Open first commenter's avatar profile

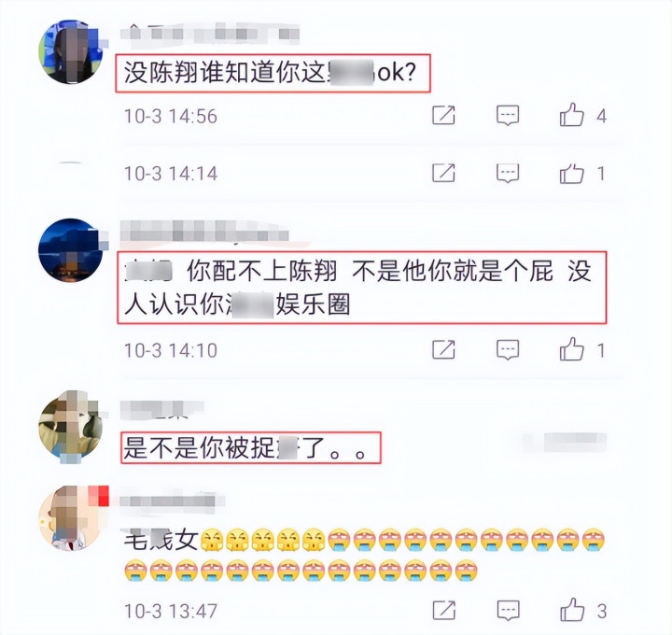coord(71,51)
